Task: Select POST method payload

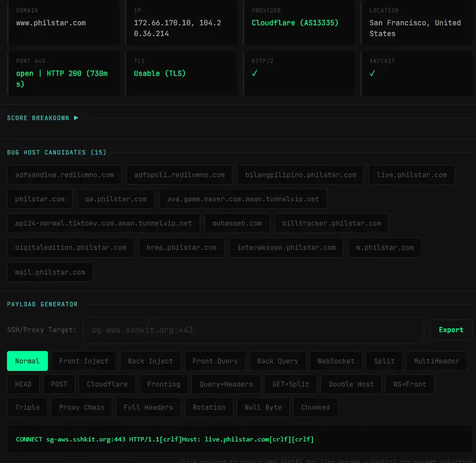Action: [x=59, y=384]
